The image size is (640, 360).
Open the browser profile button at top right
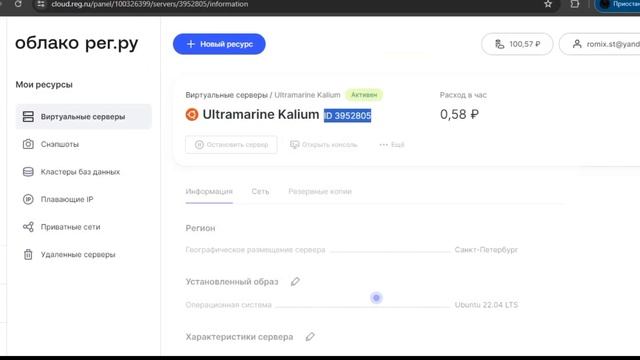click(x=618, y=4)
